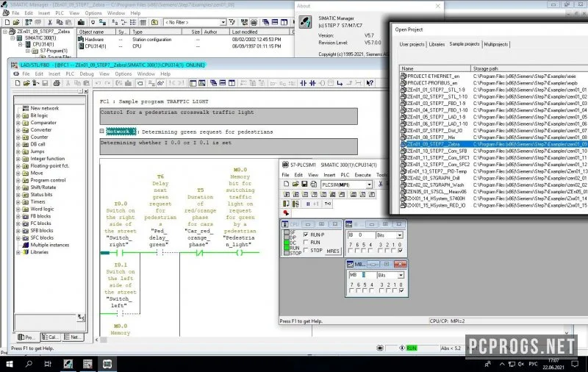Open the Execute menu in S7-PLCSIM

click(362, 175)
